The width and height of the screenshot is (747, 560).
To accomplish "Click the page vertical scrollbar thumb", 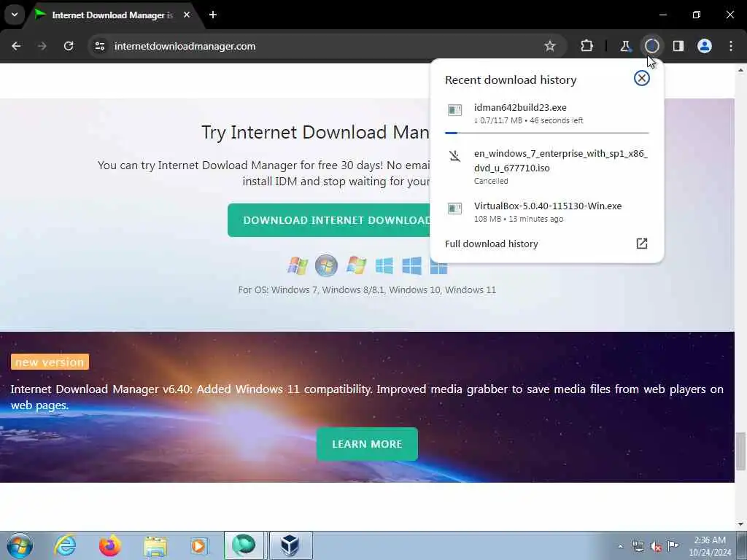I will coord(740,451).
